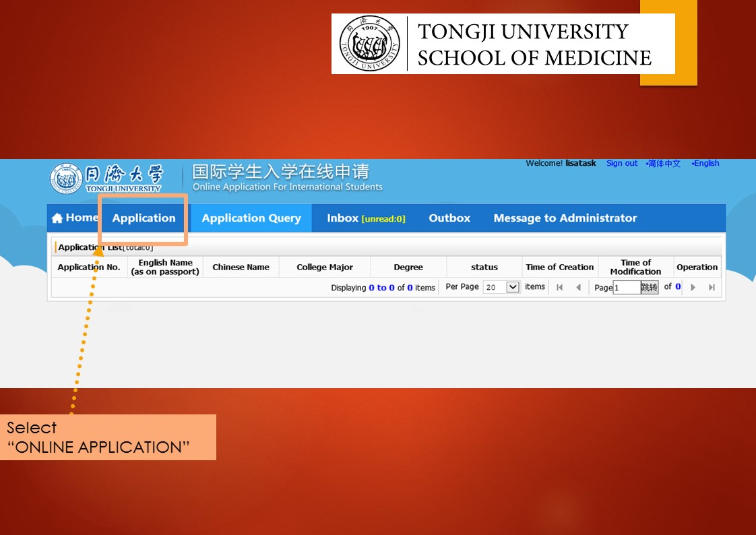
Task: Open the Application tab
Action: click(144, 218)
